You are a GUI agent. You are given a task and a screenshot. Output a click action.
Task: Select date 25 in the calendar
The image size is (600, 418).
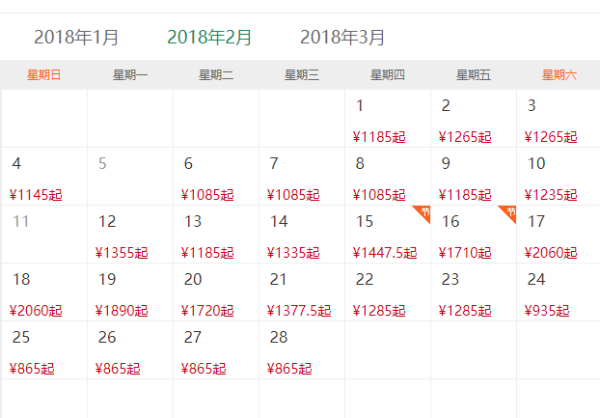pos(44,350)
